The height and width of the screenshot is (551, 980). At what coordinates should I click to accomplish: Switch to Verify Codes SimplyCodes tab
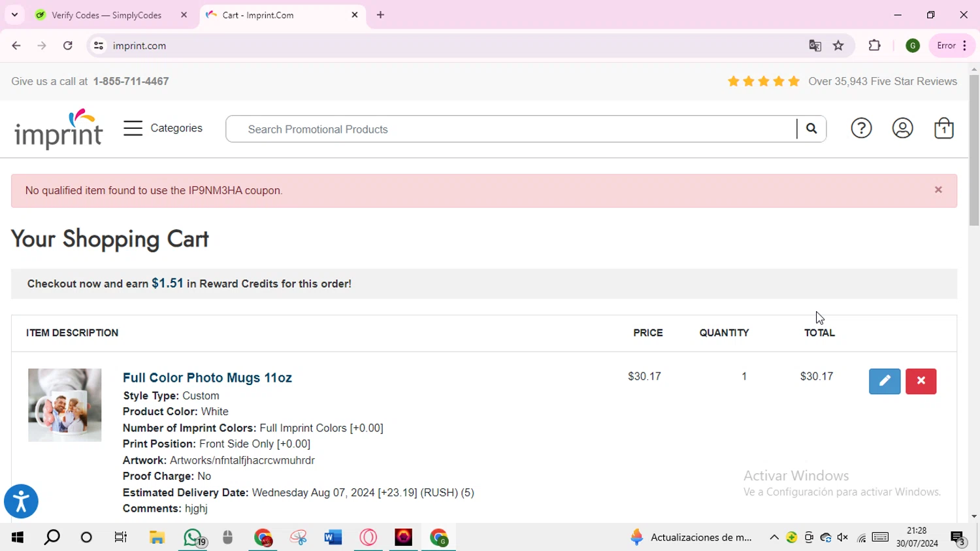(106, 15)
